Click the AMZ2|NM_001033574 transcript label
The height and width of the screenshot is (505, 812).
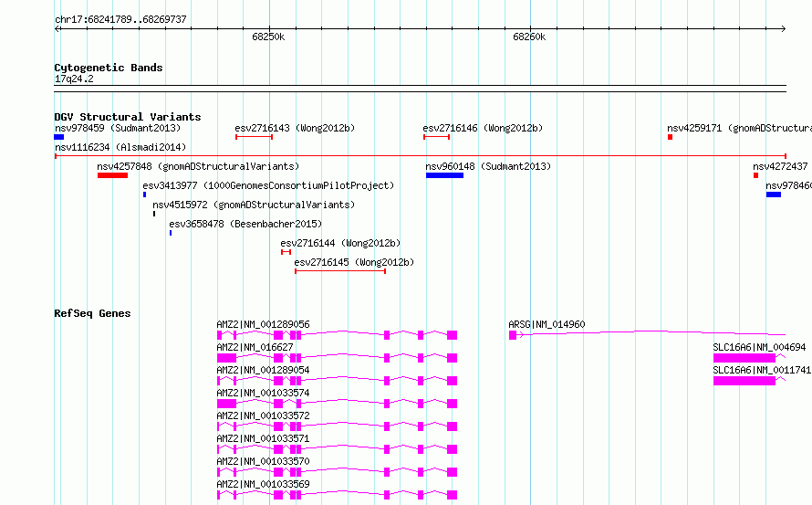pos(263,393)
